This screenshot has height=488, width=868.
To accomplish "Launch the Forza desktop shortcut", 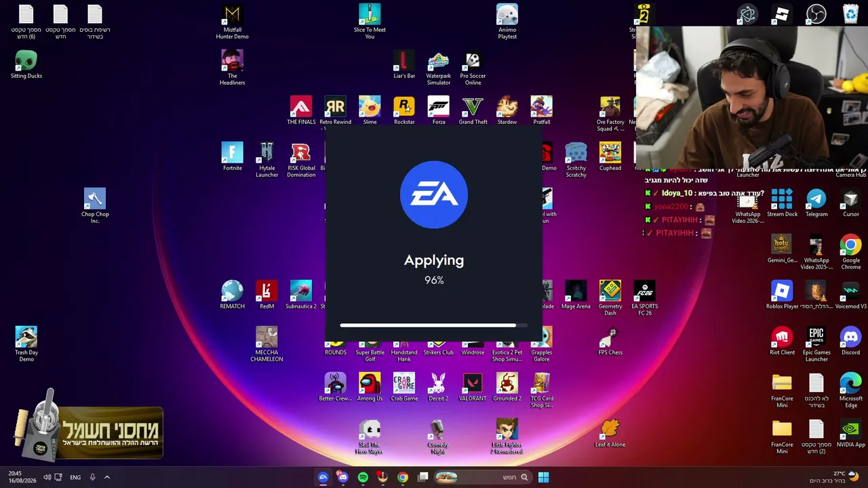I will [439, 110].
